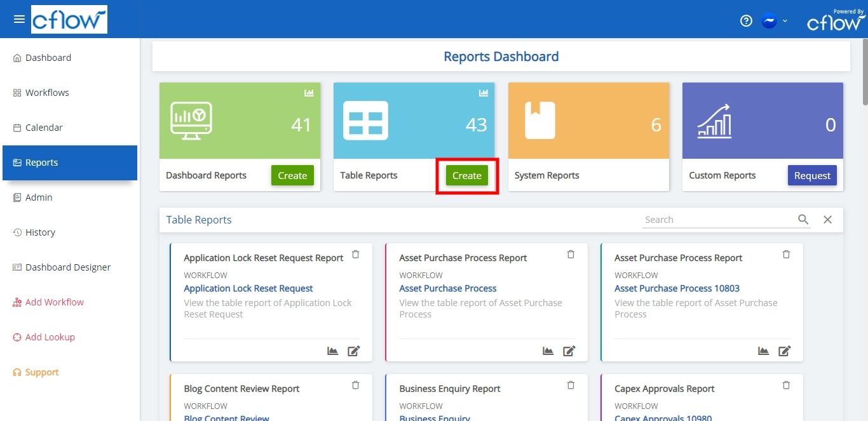The image size is (868, 421).
Task: Clear the search with the X icon
Action: point(827,219)
